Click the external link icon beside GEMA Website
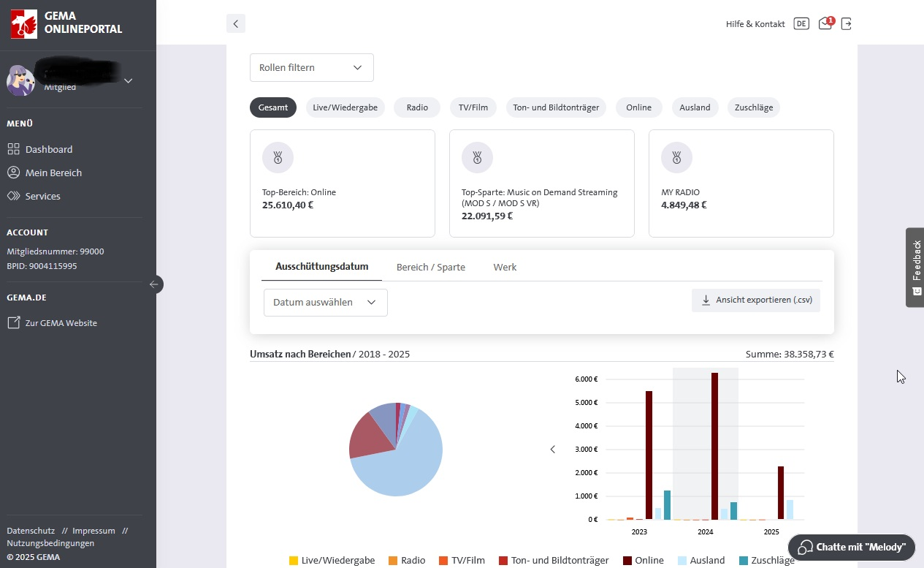The image size is (924, 568). pos(13,322)
